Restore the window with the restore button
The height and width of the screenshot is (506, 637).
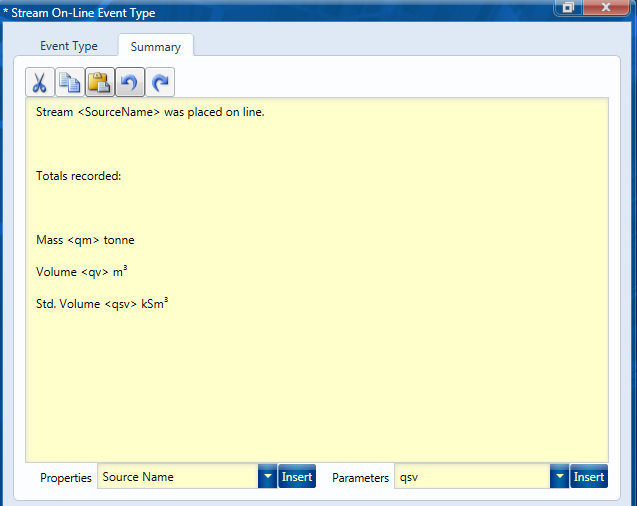(x=568, y=7)
